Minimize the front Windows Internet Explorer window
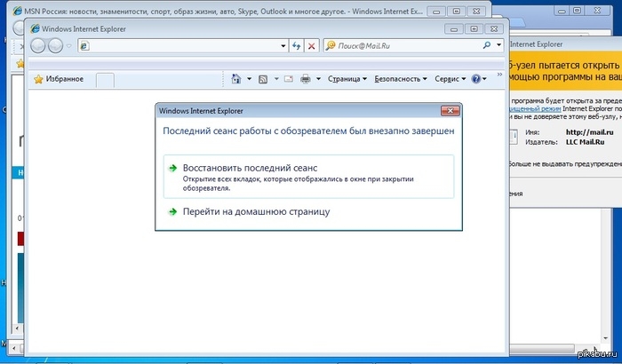 [x=454, y=29]
